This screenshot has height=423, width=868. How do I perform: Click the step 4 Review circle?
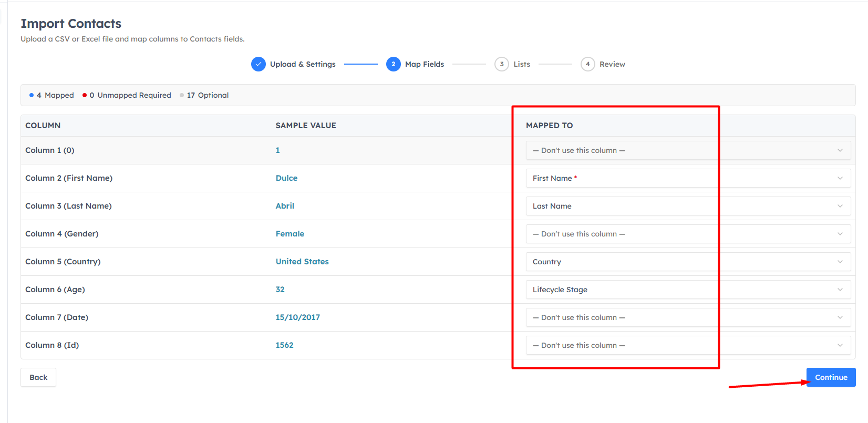tap(588, 64)
